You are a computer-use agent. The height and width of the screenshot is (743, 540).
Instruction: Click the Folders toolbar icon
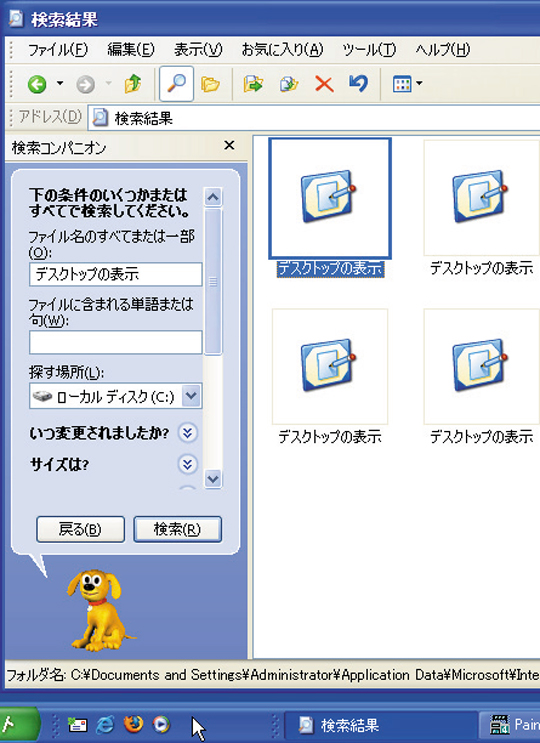210,84
